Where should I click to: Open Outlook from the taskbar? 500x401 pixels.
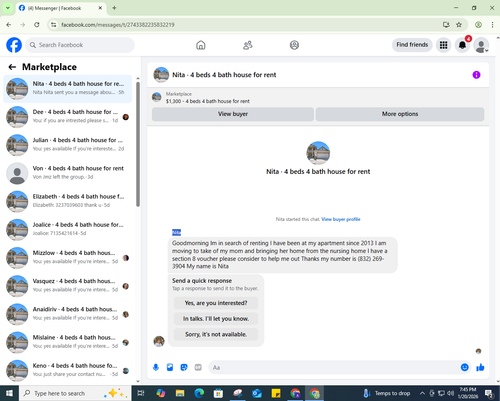tap(257, 393)
